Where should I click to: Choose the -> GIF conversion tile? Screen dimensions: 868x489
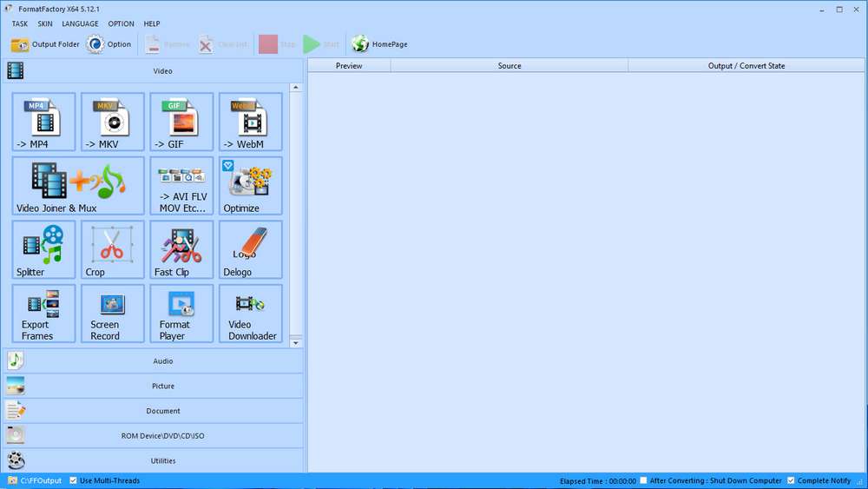coord(181,122)
